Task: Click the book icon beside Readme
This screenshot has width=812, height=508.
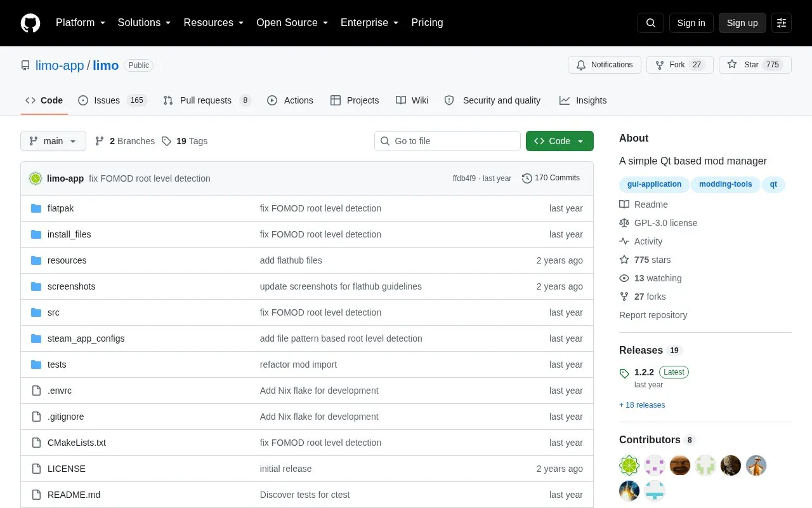Action: tap(624, 204)
